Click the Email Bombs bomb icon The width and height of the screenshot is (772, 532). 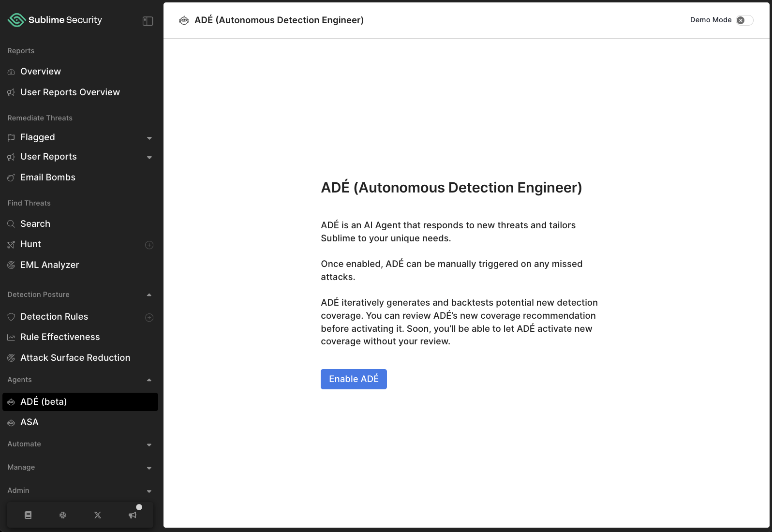(11, 177)
